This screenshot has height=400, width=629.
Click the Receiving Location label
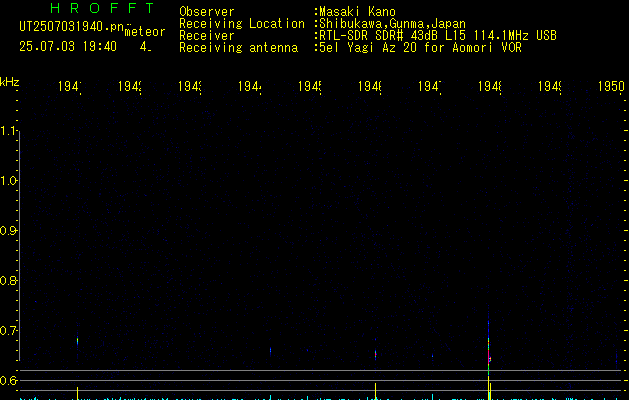(242, 24)
